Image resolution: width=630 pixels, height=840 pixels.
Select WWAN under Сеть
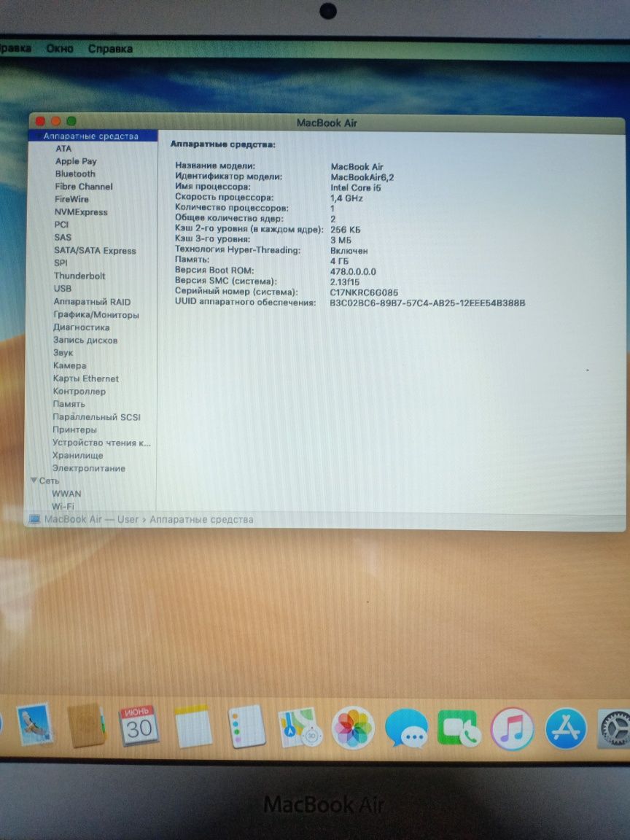[x=66, y=494]
